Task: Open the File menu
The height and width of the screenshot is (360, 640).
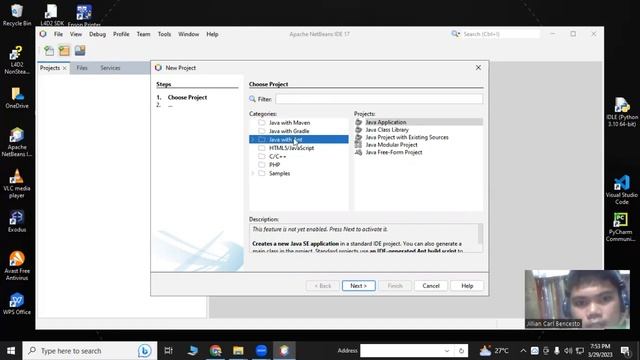Action: (58, 34)
